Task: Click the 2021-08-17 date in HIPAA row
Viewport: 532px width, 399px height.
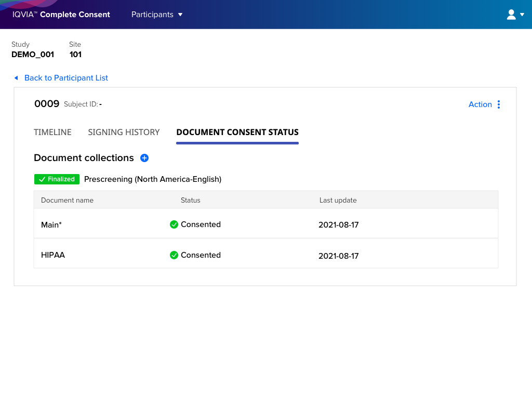Action: click(339, 256)
